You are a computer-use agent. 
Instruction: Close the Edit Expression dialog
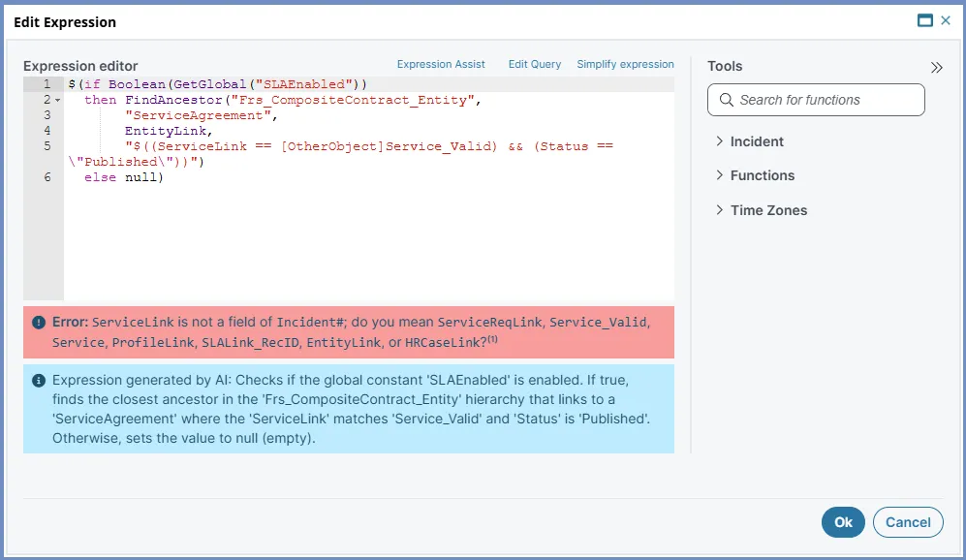click(946, 21)
